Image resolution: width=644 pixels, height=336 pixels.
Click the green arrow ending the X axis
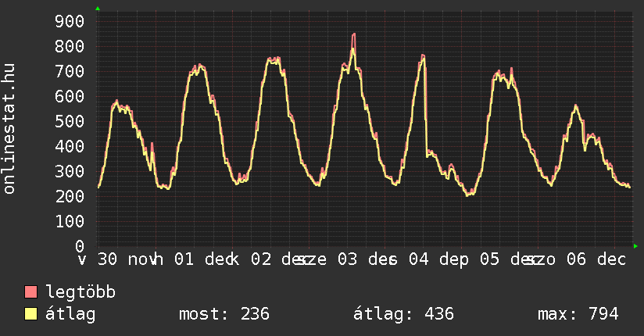coord(635,246)
